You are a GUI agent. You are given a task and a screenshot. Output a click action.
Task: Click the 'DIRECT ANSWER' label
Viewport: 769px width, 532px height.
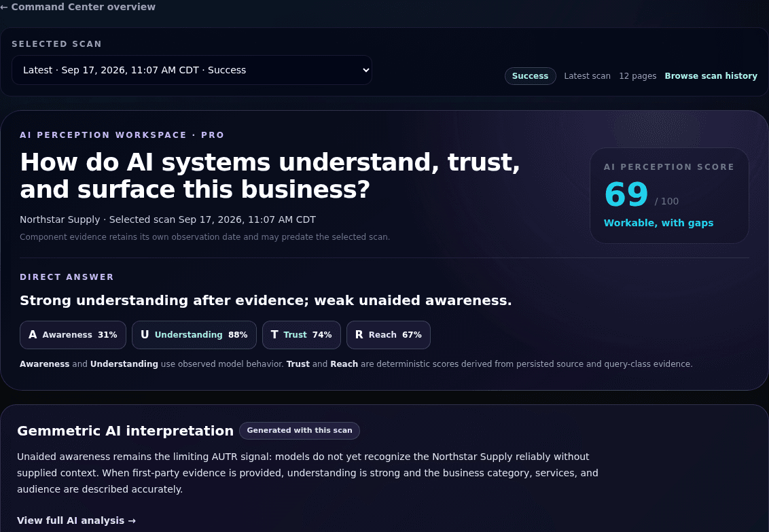pyautogui.click(x=67, y=277)
